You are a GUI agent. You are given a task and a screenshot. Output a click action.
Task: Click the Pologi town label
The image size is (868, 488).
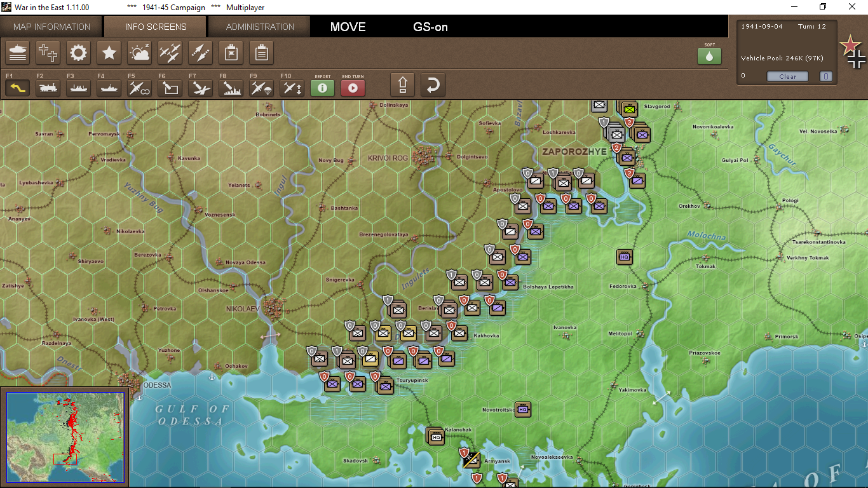pos(790,201)
